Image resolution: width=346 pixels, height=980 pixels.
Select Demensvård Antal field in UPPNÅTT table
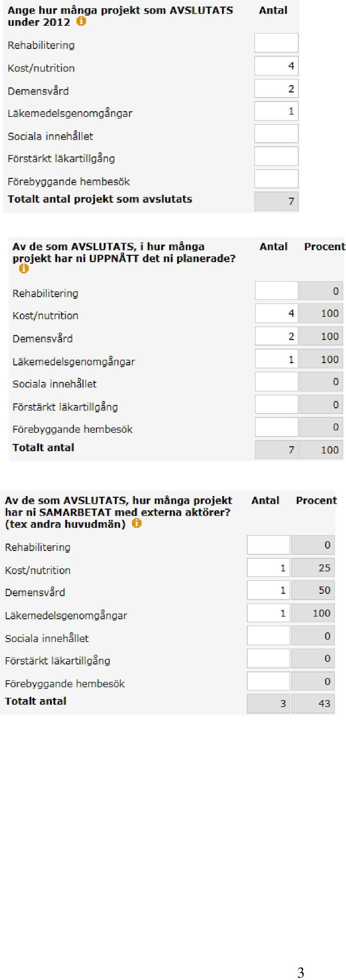coord(277,336)
